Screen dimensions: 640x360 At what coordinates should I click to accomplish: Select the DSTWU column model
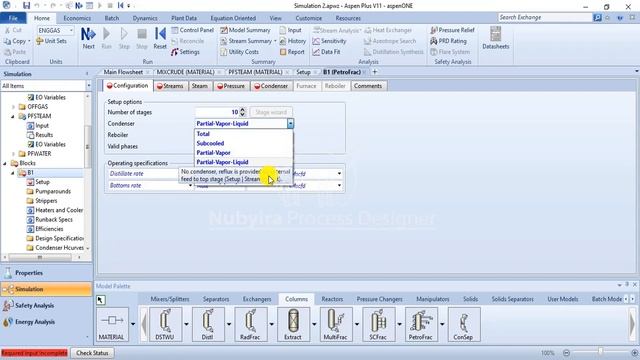point(165,324)
